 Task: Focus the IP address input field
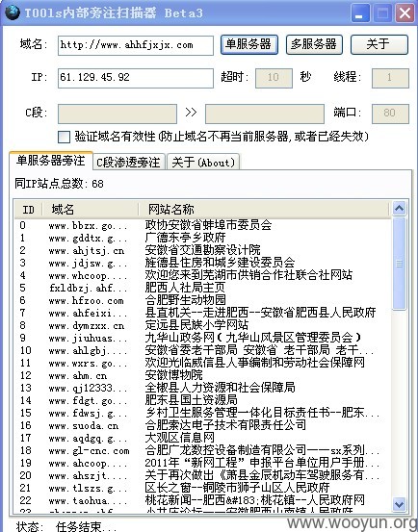(x=136, y=78)
